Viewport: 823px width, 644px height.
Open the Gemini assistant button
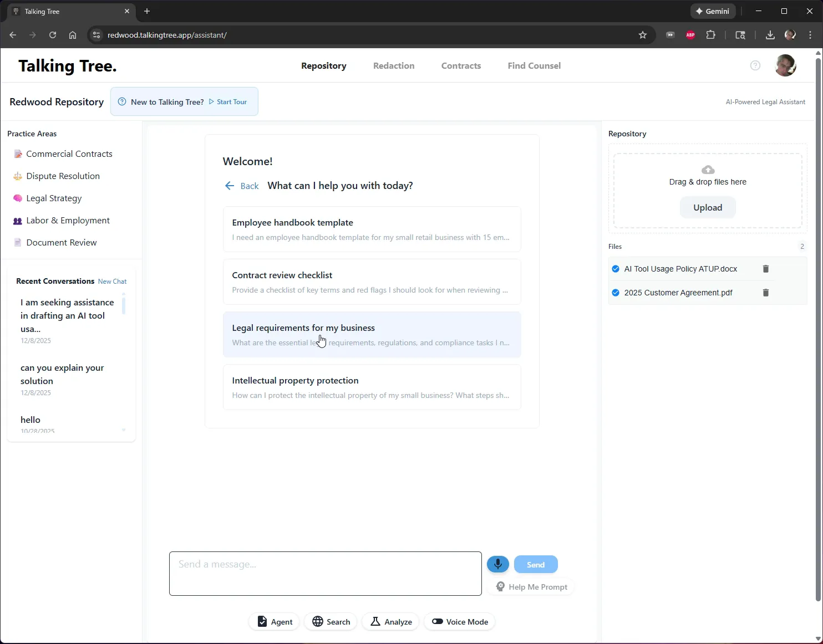pos(713,11)
